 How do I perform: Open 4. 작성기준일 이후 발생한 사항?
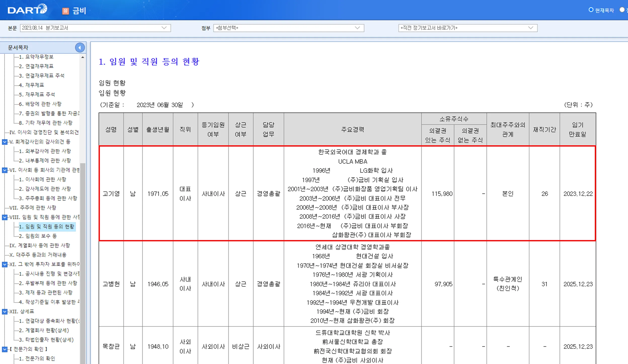pos(49,302)
